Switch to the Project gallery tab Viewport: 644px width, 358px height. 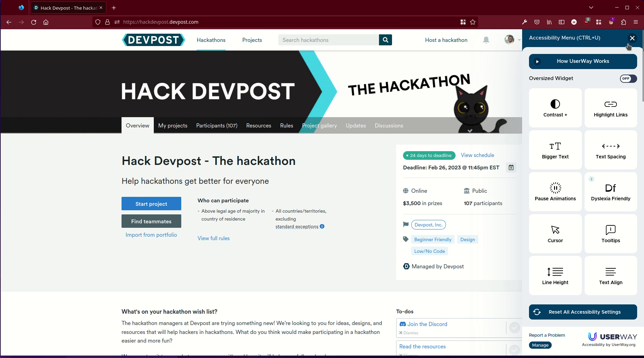(319, 125)
